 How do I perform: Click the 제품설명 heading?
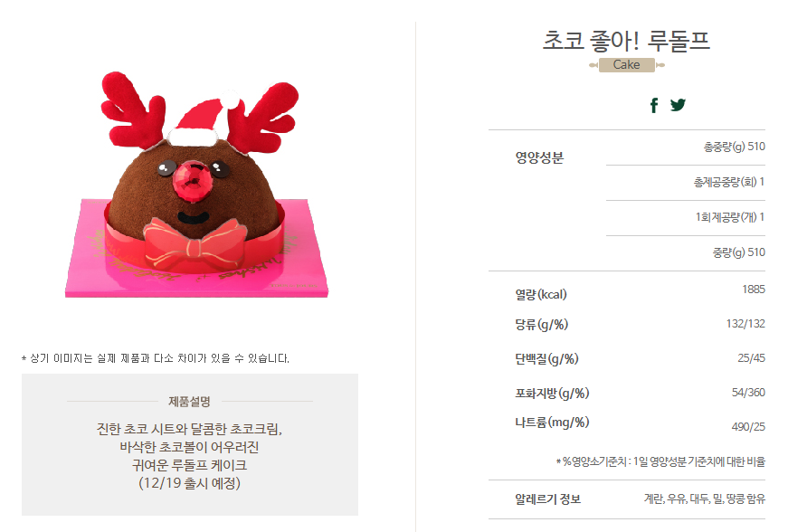[x=189, y=402]
